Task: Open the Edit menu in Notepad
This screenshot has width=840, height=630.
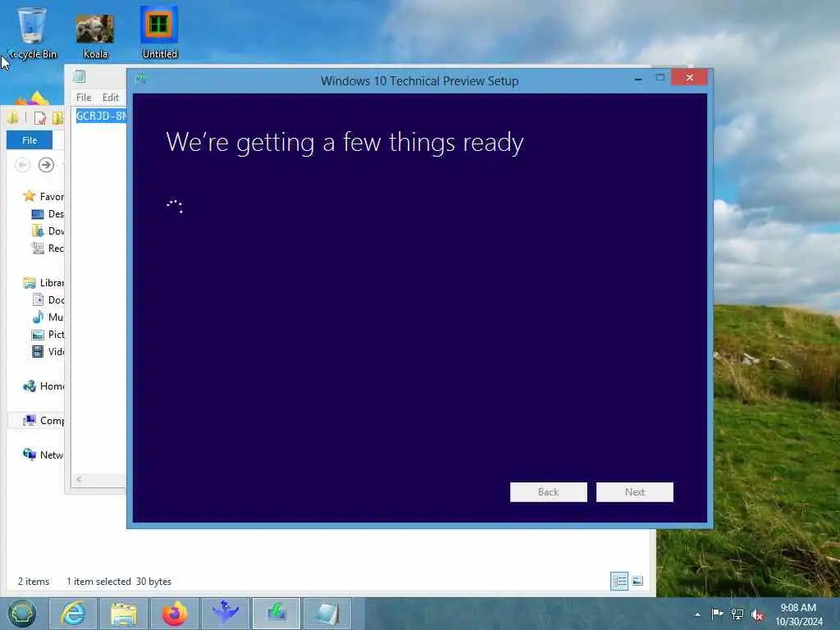Action: 111,98
